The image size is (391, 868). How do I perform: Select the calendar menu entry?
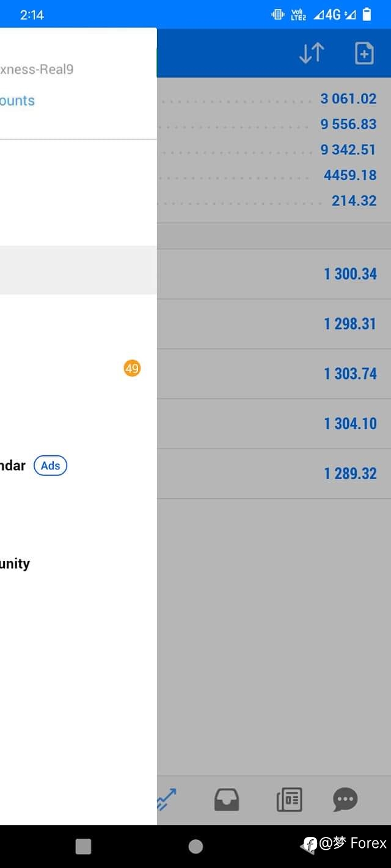pos(13,466)
